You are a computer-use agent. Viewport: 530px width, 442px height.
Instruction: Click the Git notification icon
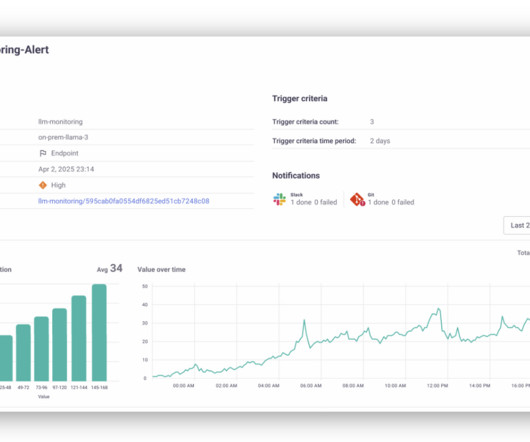(358, 199)
